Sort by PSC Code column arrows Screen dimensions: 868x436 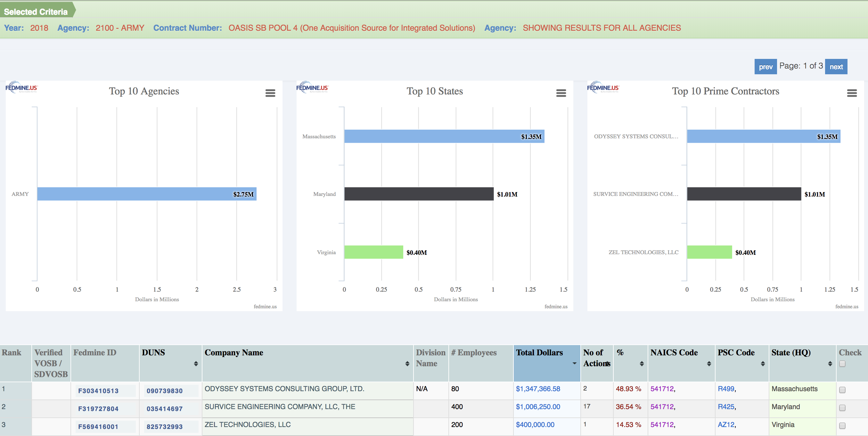click(x=763, y=364)
